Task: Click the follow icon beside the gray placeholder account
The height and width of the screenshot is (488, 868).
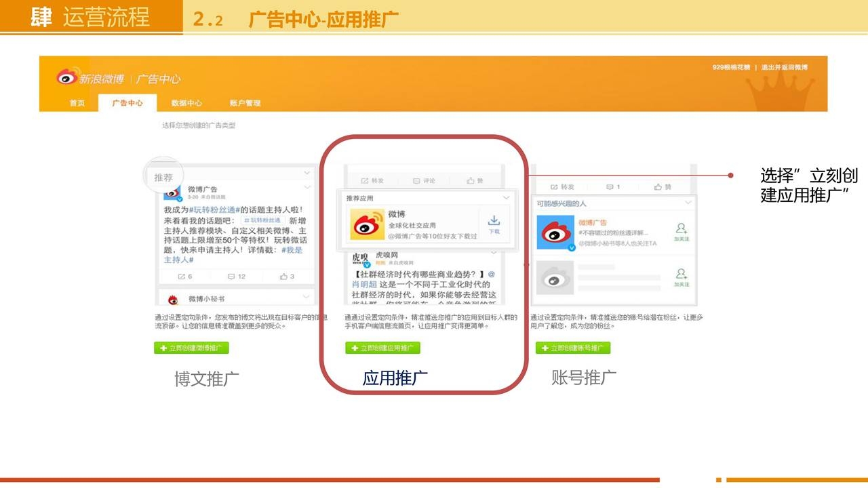Action: point(682,277)
